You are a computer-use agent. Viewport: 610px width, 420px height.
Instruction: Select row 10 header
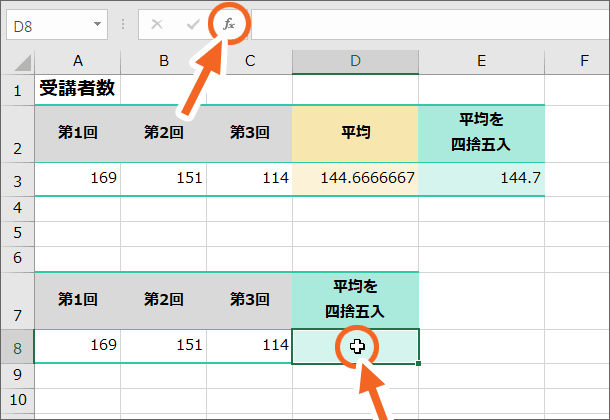pyautogui.click(x=17, y=401)
